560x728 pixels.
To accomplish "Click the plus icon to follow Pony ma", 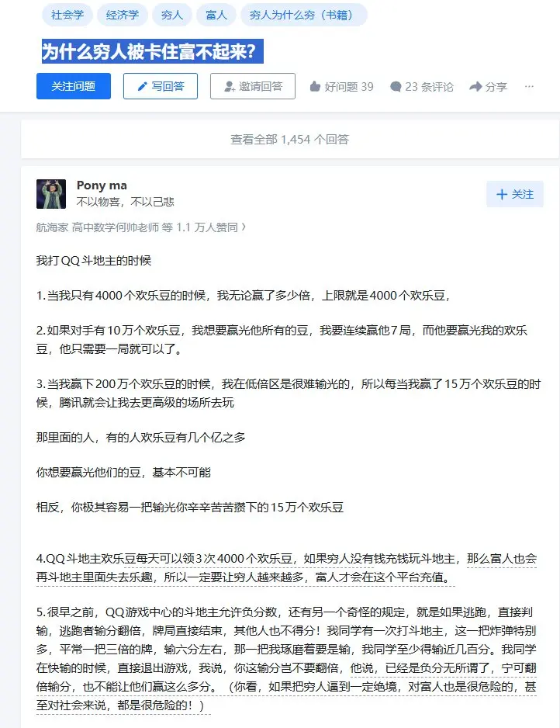I will click(x=502, y=194).
